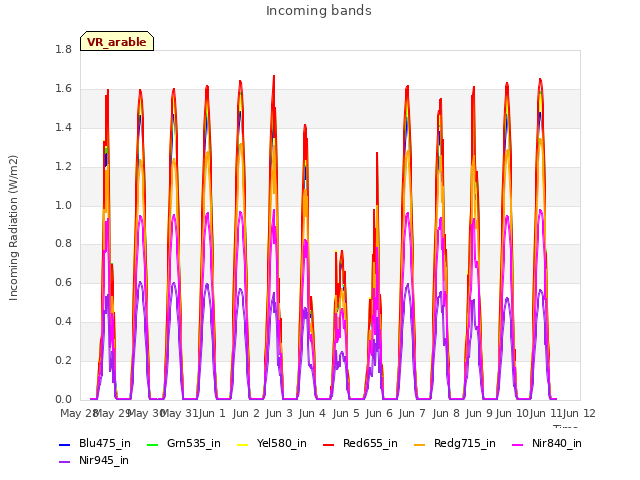This screenshot has height=480, width=640.
Task: Click the 0.8 y-axis tick label
Action: tap(63, 244)
